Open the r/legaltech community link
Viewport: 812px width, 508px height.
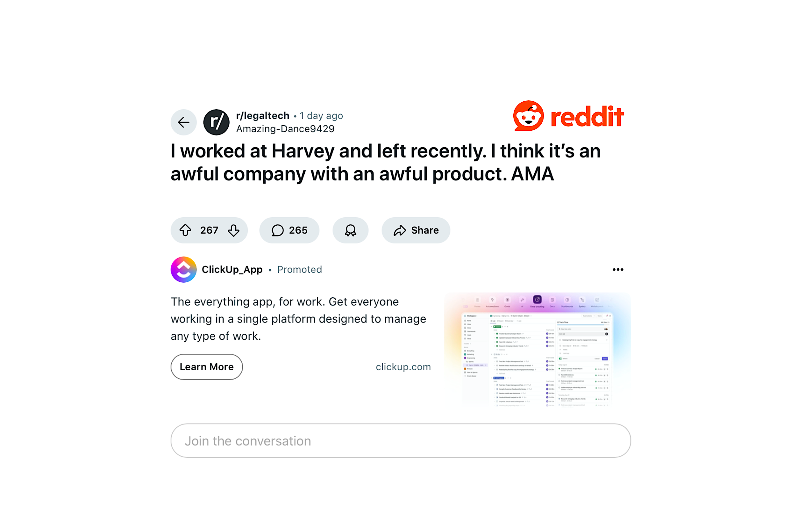[x=263, y=116]
